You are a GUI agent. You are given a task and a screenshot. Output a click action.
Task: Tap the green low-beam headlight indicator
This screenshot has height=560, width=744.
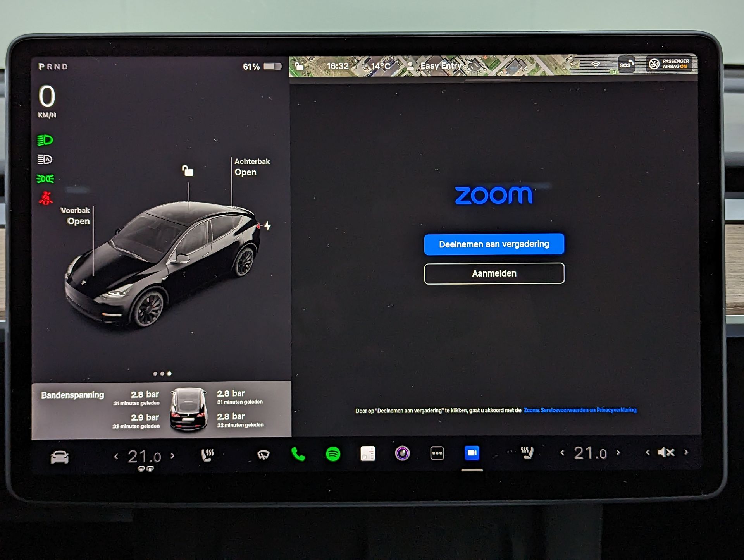(x=45, y=140)
